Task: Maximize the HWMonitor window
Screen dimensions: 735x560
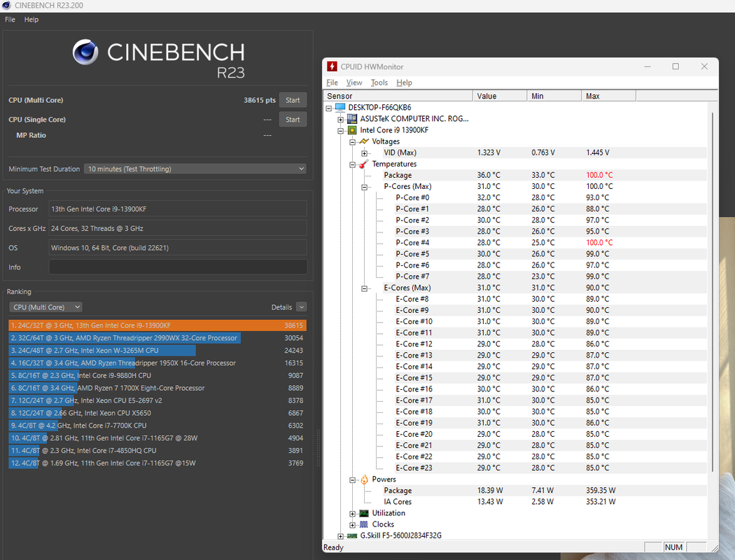Action: pyautogui.click(x=675, y=66)
